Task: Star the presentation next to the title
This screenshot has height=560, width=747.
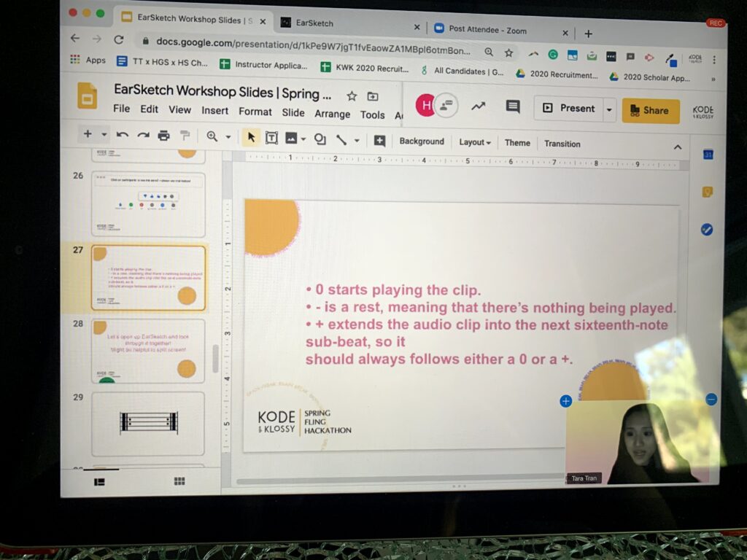Action: tap(352, 96)
